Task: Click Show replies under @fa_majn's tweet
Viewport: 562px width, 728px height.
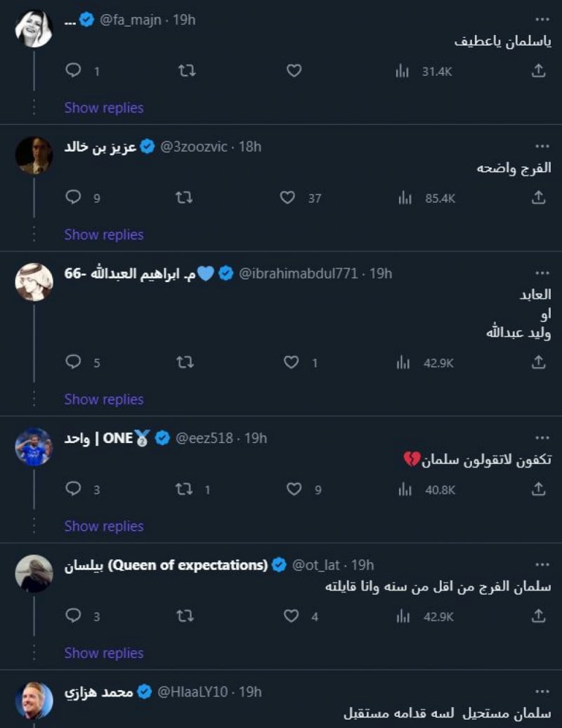Action: tap(103, 107)
